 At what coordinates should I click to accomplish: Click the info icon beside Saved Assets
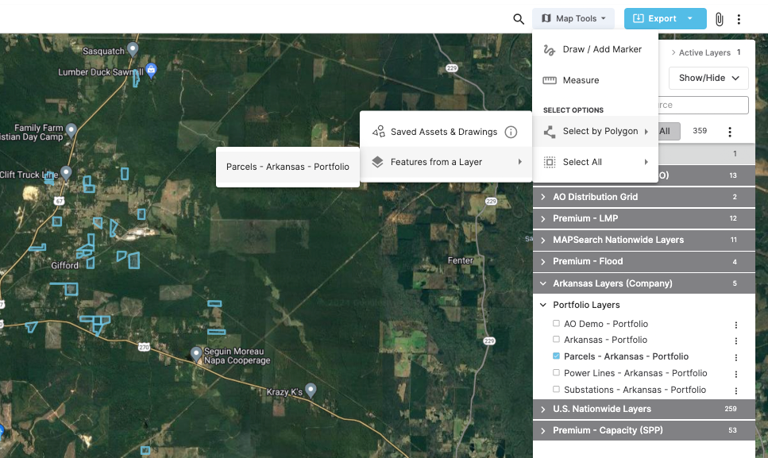511,132
